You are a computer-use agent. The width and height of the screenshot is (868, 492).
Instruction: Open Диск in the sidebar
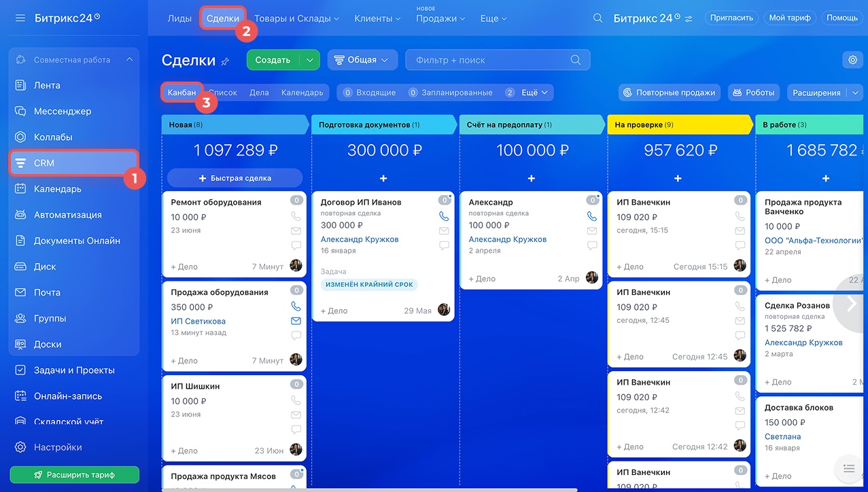pyautogui.click(x=45, y=266)
